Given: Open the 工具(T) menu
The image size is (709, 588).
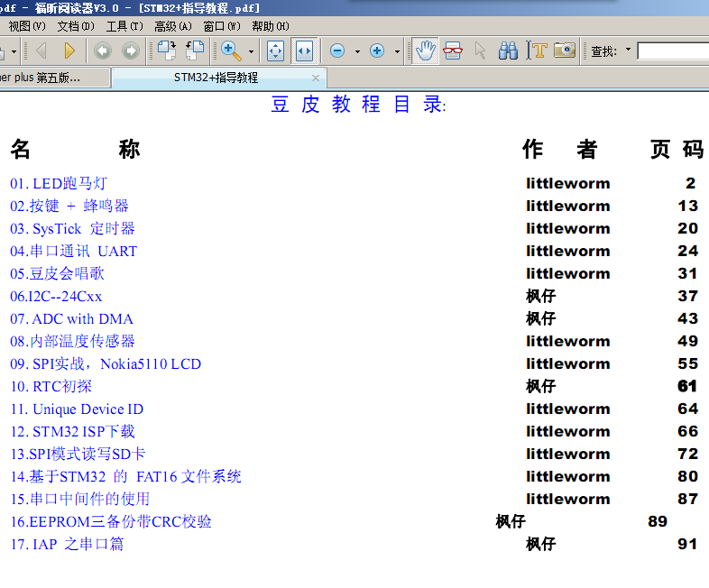Looking at the screenshot, I should pyautogui.click(x=124, y=26).
